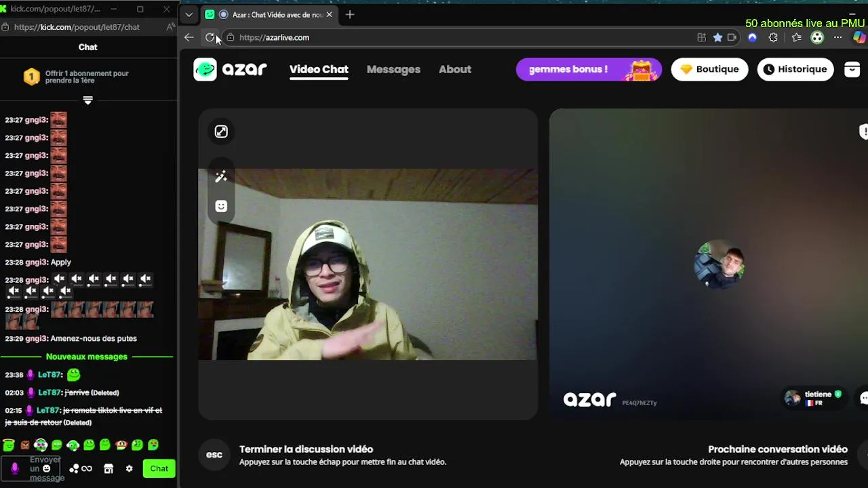Click the esc key button to end chat

[x=214, y=455]
